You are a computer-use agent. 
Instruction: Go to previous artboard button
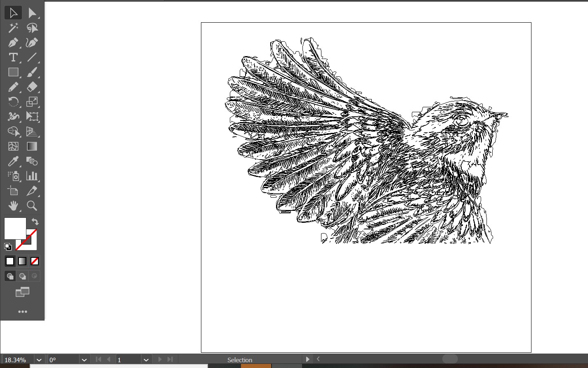[x=109, y=359]
